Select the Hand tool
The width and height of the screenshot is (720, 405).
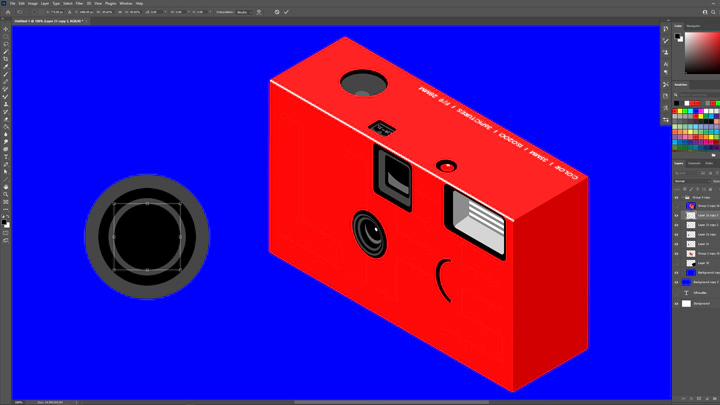click(x=6, y=187)
